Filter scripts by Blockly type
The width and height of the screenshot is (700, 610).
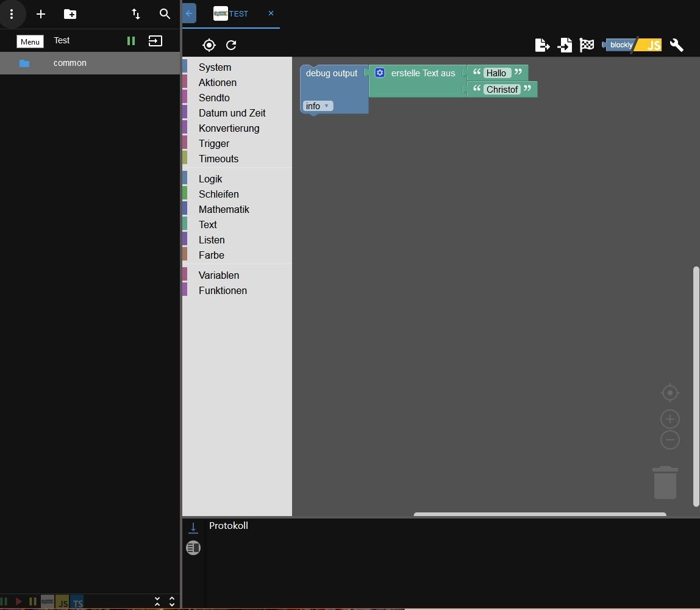48,601
